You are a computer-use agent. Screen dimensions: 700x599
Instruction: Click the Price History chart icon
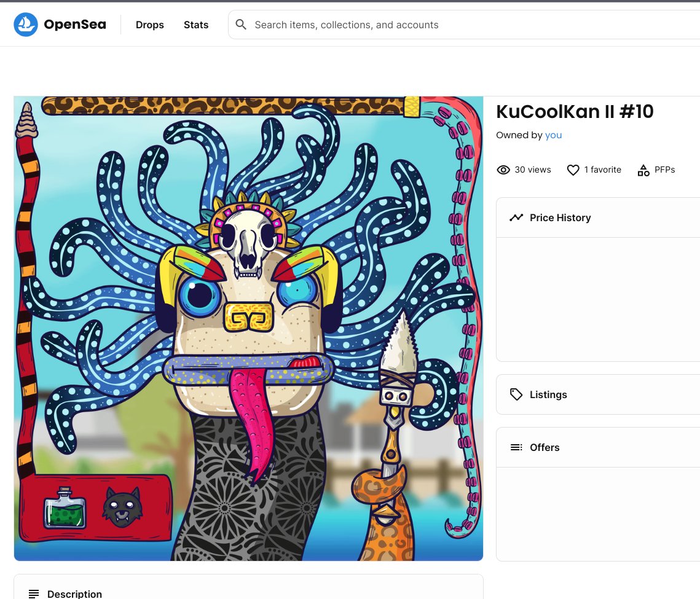coord(516,217)
